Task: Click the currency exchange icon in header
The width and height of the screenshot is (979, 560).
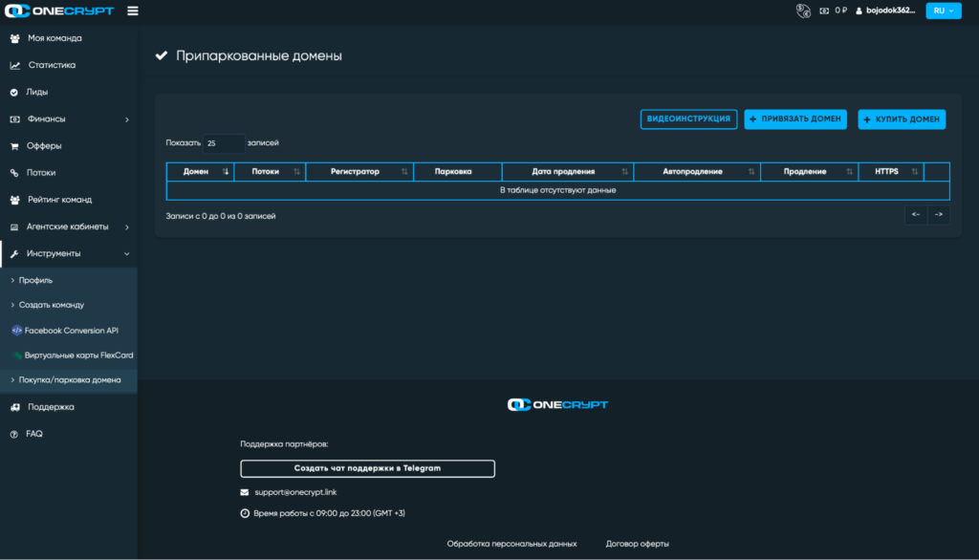Action: (803, 11)
